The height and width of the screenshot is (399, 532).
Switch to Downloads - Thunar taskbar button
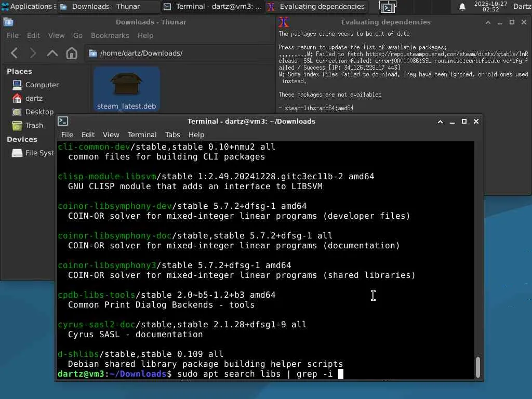[109, 6]
